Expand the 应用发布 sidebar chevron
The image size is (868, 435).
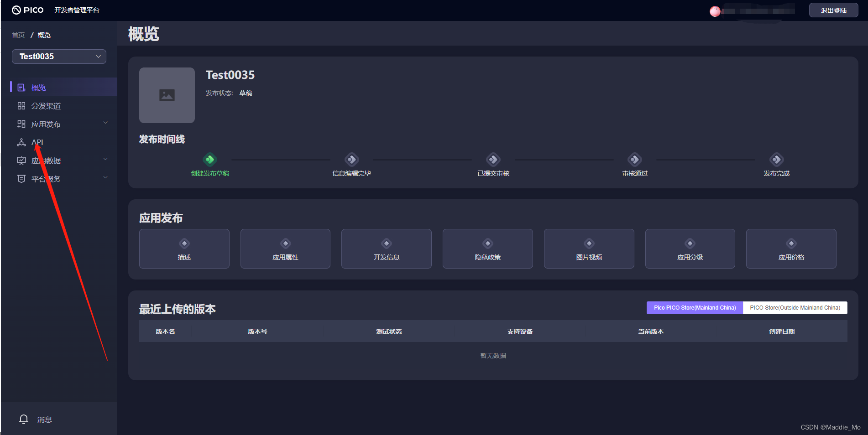coord(105,123)
